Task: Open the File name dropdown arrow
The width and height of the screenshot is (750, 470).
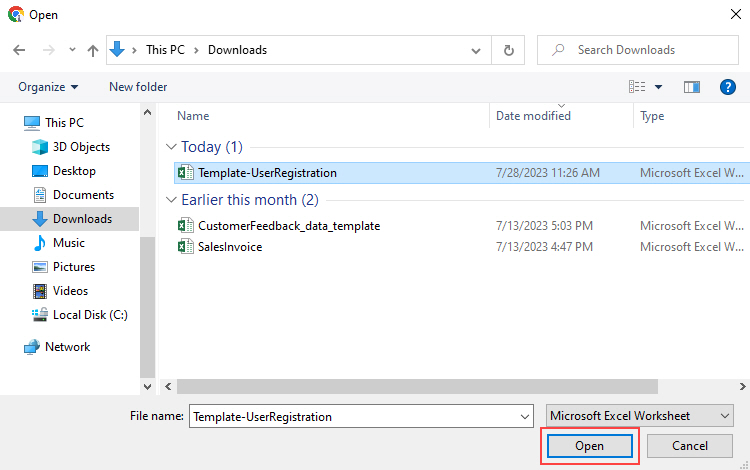Action: pos(525,417)
